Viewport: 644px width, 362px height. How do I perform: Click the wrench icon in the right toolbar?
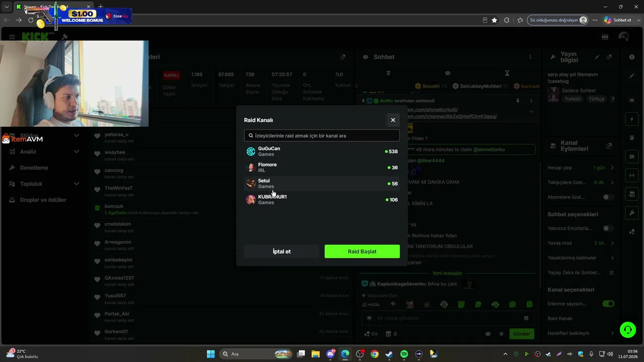pyautogui.click(x=632, y=213)
